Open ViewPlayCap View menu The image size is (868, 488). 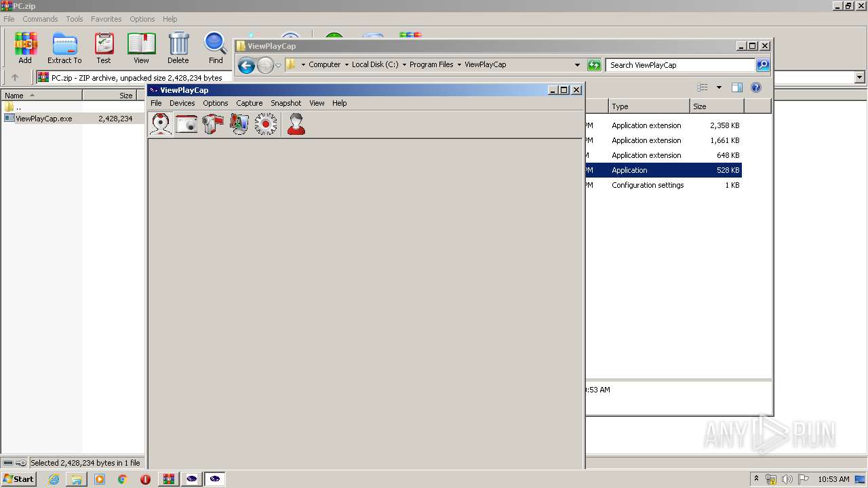317,103
